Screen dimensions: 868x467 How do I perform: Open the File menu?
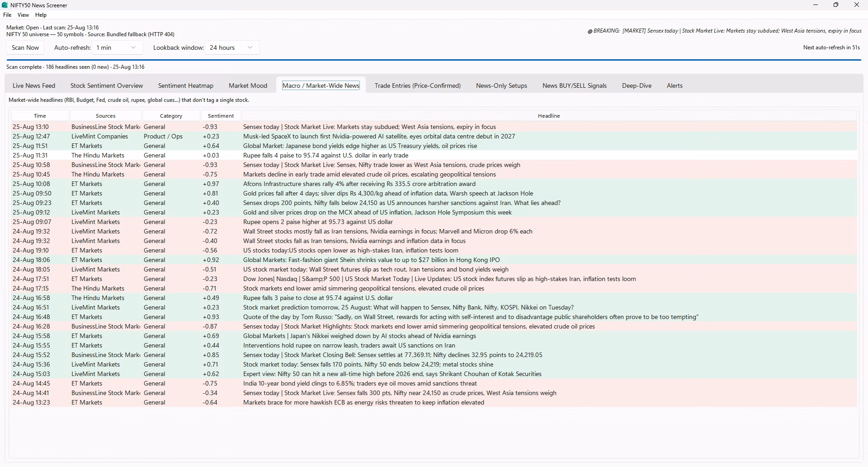tap(7, 15)
